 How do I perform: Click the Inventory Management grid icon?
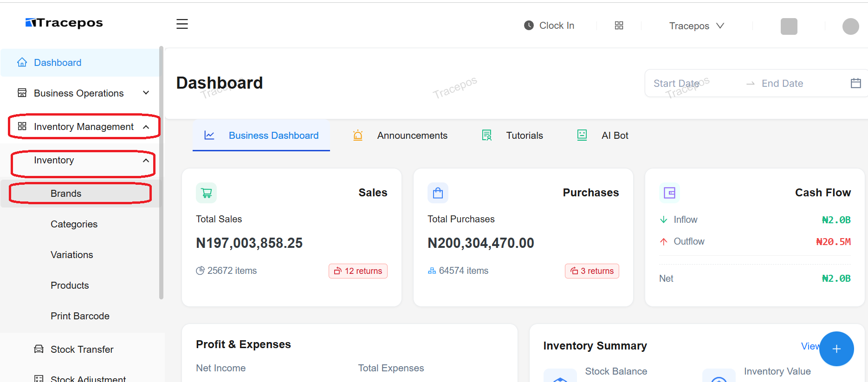click(x=22, y=126)
